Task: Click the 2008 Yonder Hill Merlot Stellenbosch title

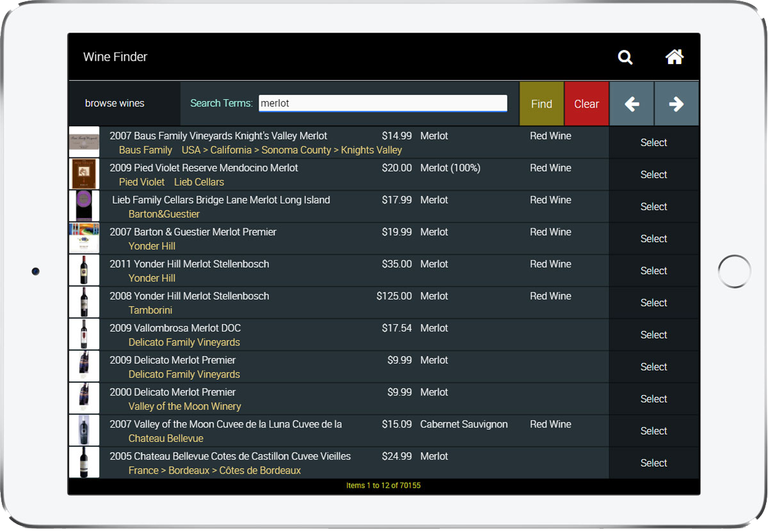Action: point(189,296)
